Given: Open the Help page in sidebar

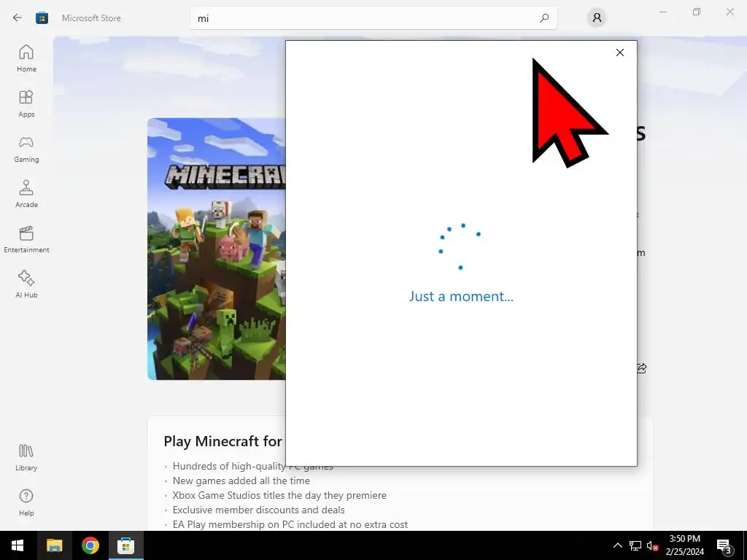Looking at the screenshot, I should point(26,503).
